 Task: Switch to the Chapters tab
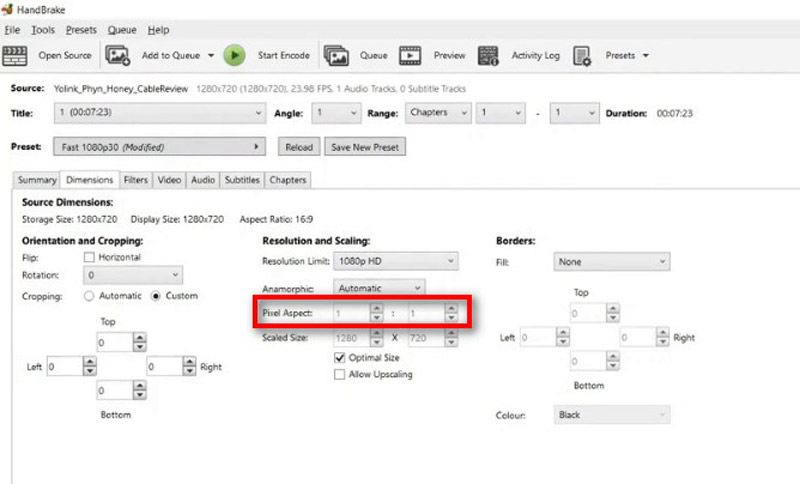click(x=288, y=180)
